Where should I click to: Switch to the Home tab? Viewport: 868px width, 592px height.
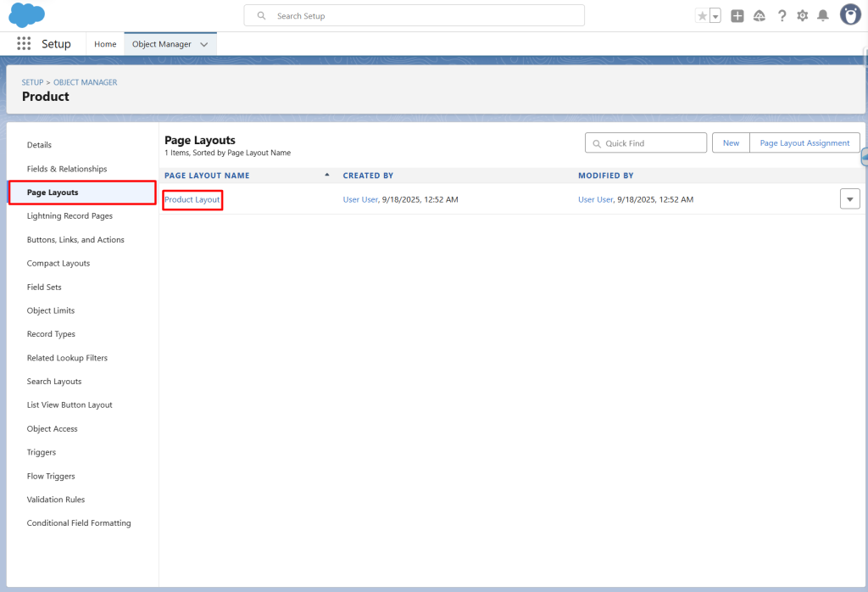tap(105, 44)
